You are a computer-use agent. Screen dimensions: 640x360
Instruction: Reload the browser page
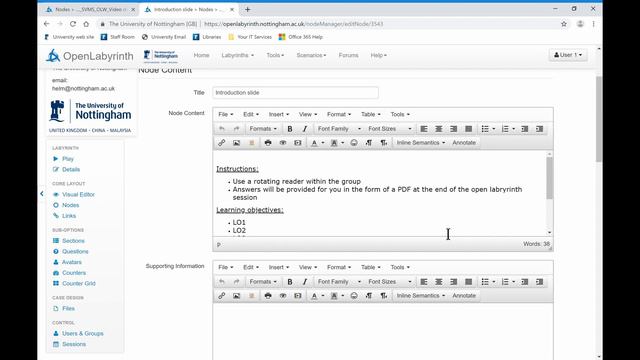73,24
